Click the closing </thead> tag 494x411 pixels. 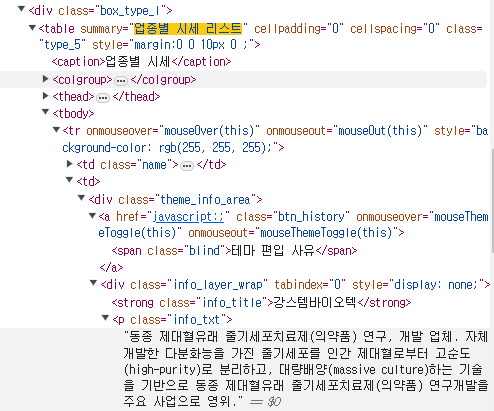[136, 97]
